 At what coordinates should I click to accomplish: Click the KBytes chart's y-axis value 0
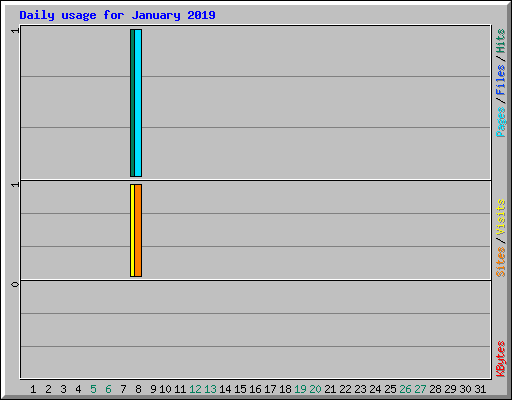[15, 284]
